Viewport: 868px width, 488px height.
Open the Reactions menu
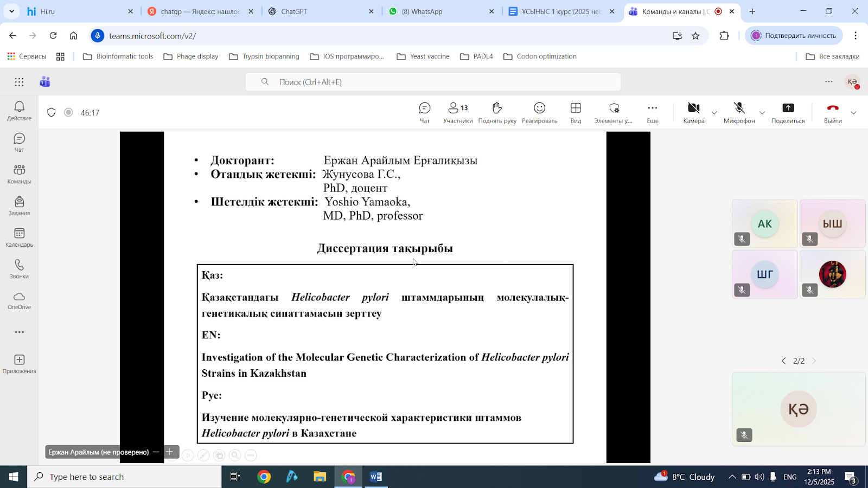click(539, 112)
